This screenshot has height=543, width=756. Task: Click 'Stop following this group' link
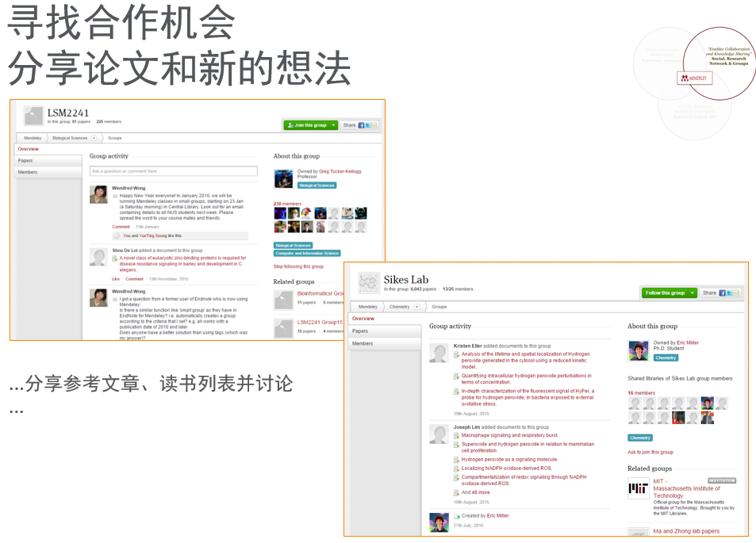[298, 266]
